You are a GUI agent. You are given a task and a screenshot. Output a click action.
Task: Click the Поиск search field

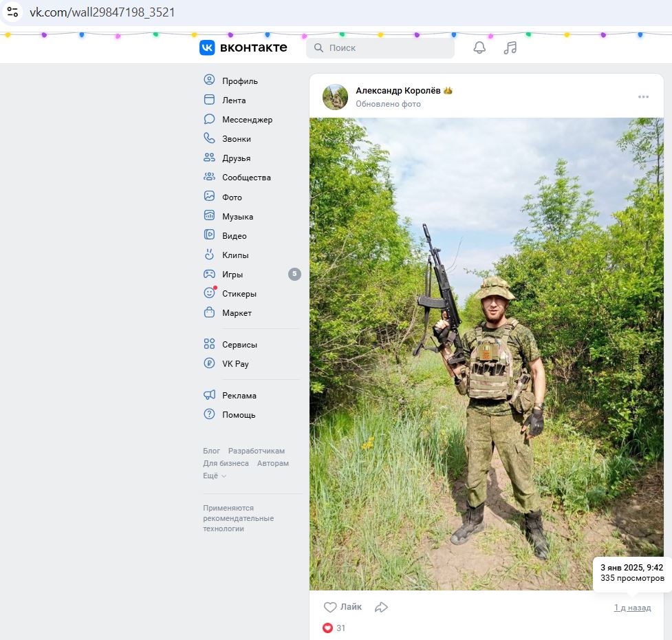click(x=380, y=47)
